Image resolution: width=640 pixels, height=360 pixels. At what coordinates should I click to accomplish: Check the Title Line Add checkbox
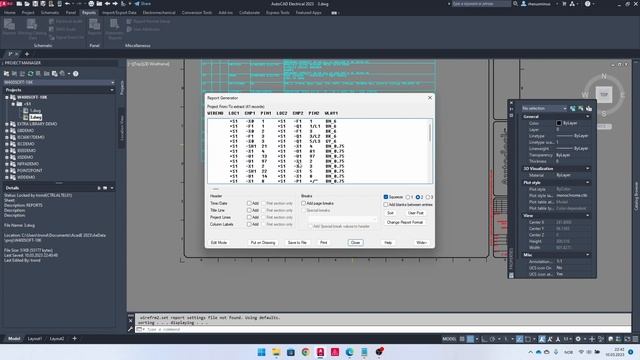(249, 210)
